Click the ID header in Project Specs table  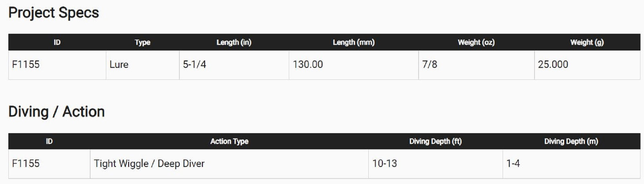point(57,42)
